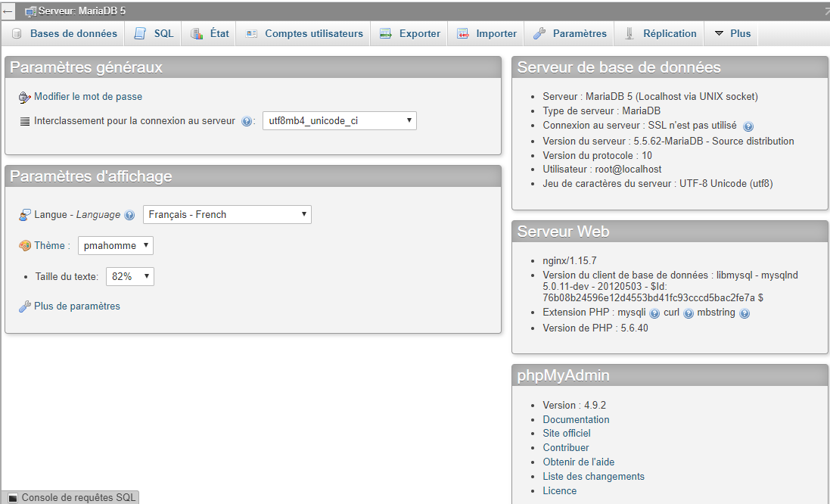Open the Interclassement utf8mb4_unicode_ci dropdown
Image resolution: width=830 pixels, height=504 pixels.
[x=340, y=121]
